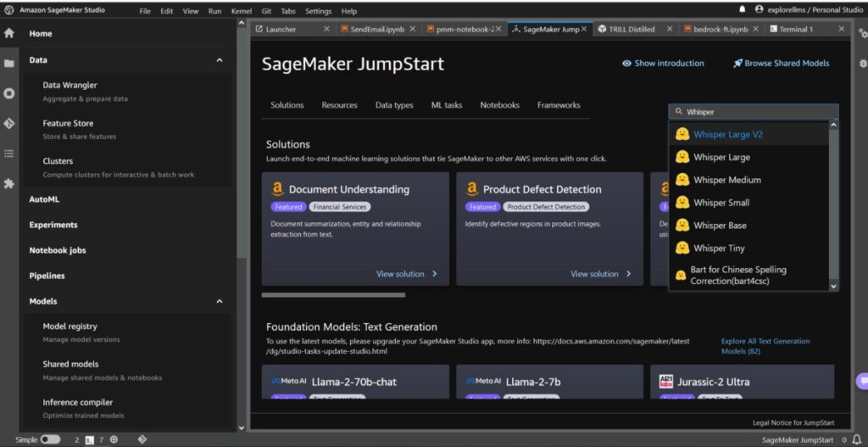Click the Whisper search input field
The image size is (868, 447).
[754, 111]
